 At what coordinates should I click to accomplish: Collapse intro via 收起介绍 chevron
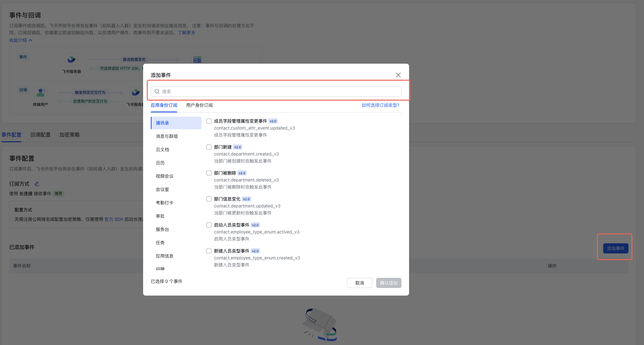[x=30, y=40]
